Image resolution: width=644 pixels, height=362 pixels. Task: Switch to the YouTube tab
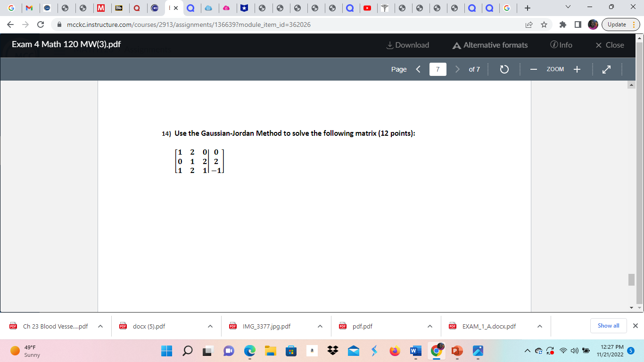367,8
